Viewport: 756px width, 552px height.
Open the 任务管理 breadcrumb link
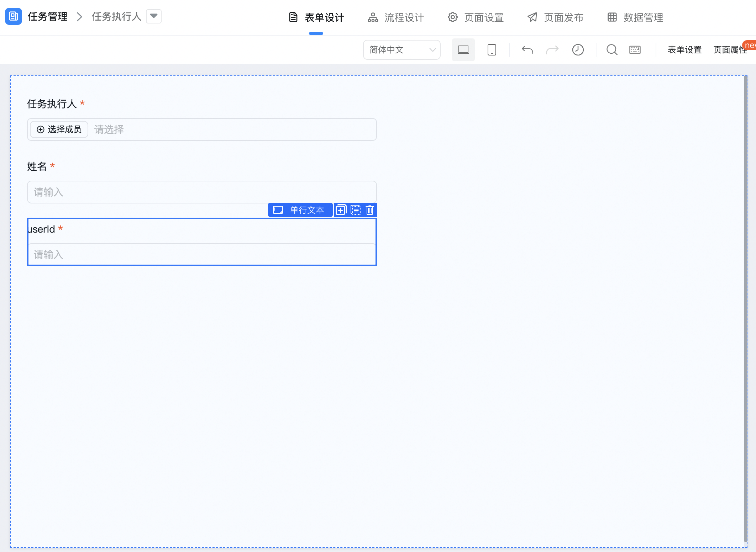pos(48,17)
